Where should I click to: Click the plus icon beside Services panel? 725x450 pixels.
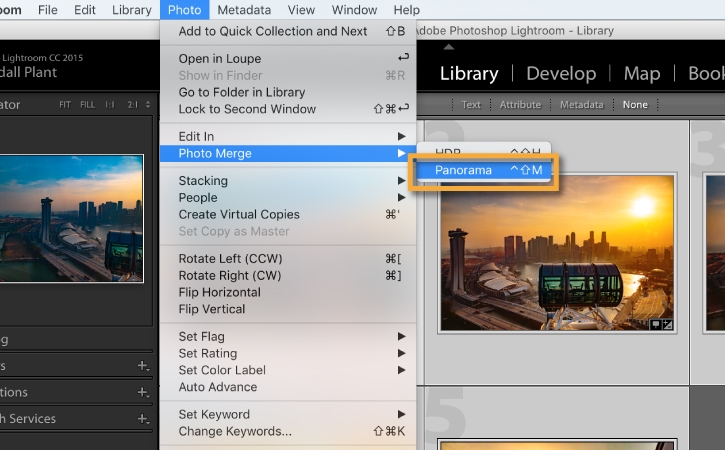144,419
